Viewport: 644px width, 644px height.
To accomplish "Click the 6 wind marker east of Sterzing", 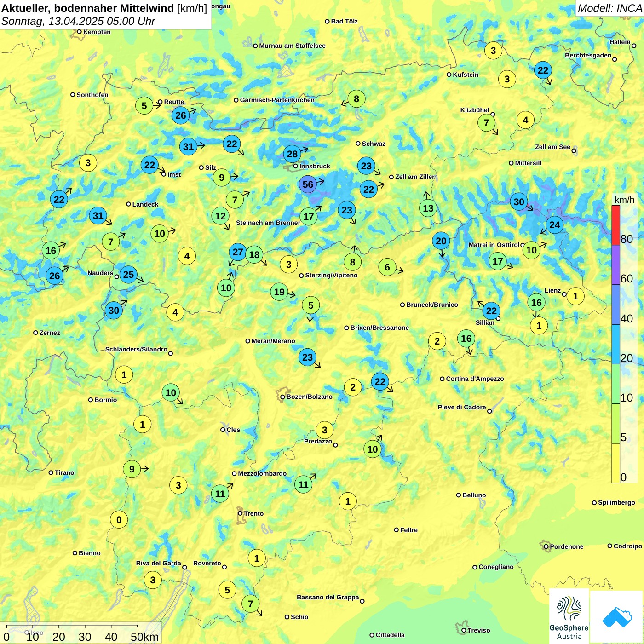I will 387,267.
